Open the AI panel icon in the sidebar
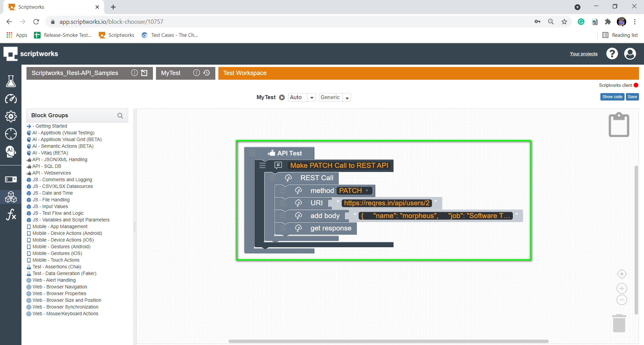This screenshot has height=345, width=644. (x=11, y=152)
